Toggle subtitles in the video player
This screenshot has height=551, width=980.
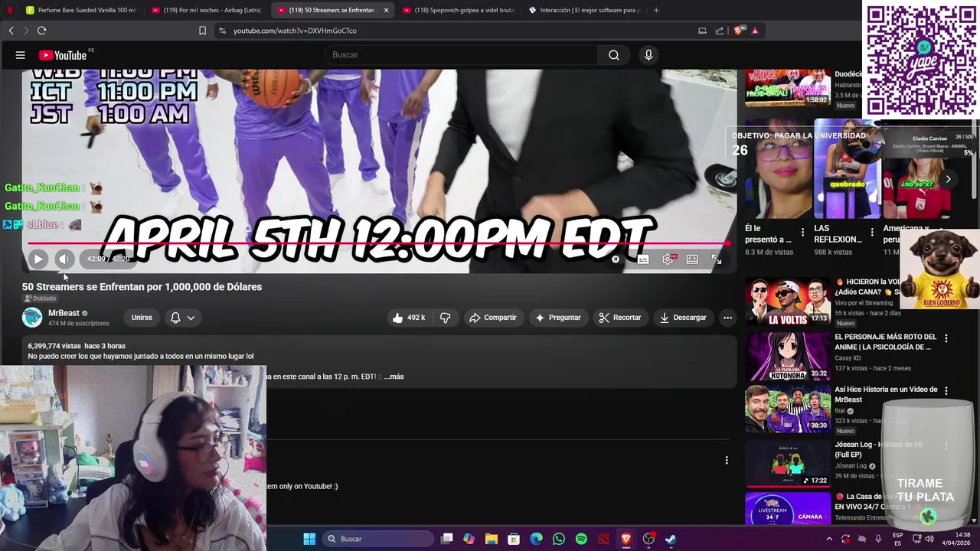[643, 259]
